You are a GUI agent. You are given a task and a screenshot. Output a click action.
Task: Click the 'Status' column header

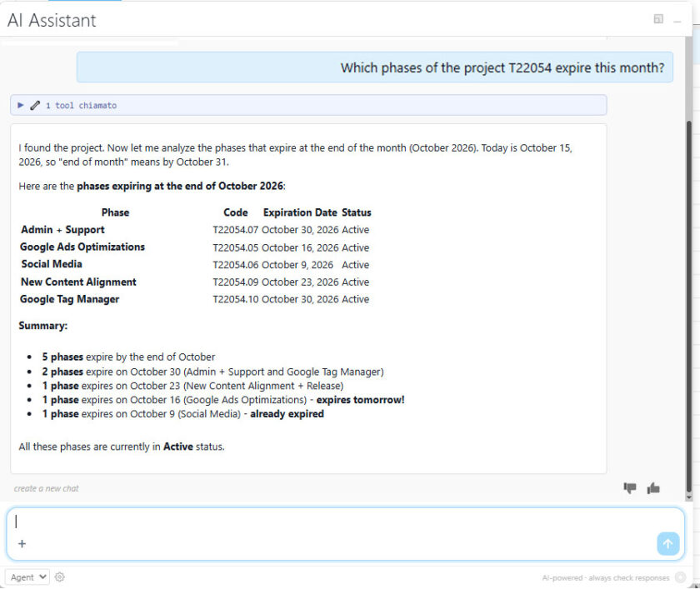pos(357,212)
